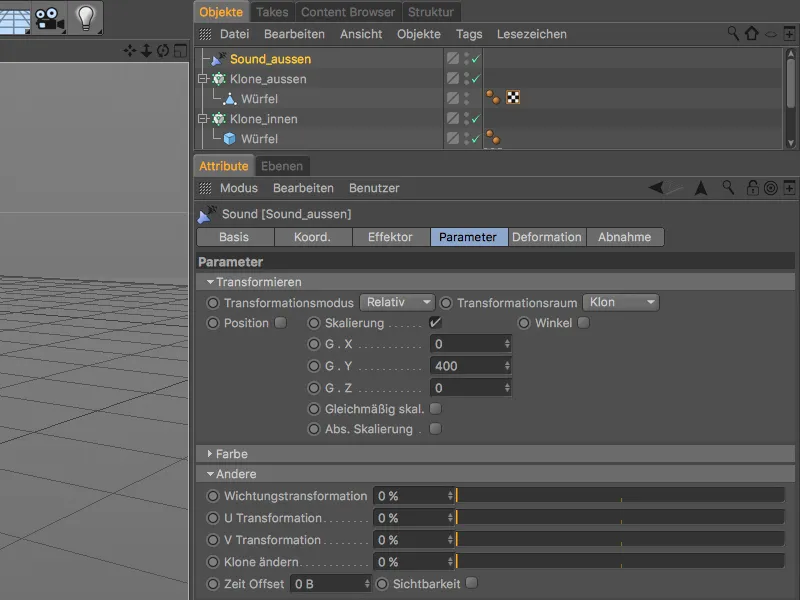Click the up arrow in Attribute manager
This screenshot has width=800, height=600.
click(701, 188)
